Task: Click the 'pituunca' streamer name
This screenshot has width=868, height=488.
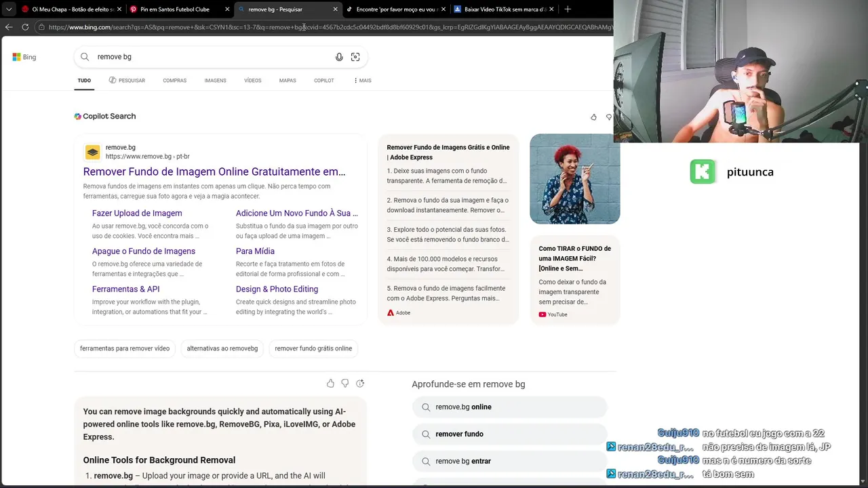Action: coord(750,172)
